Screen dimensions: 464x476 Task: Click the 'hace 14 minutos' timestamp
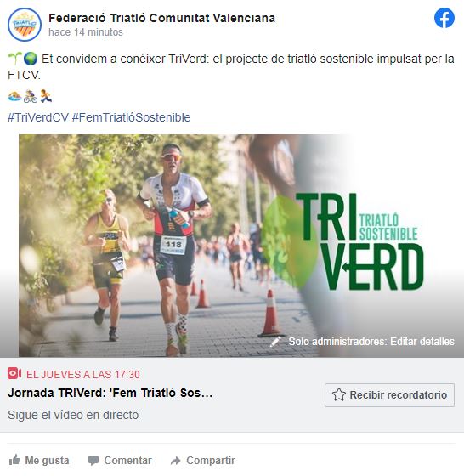coord(86,32)
